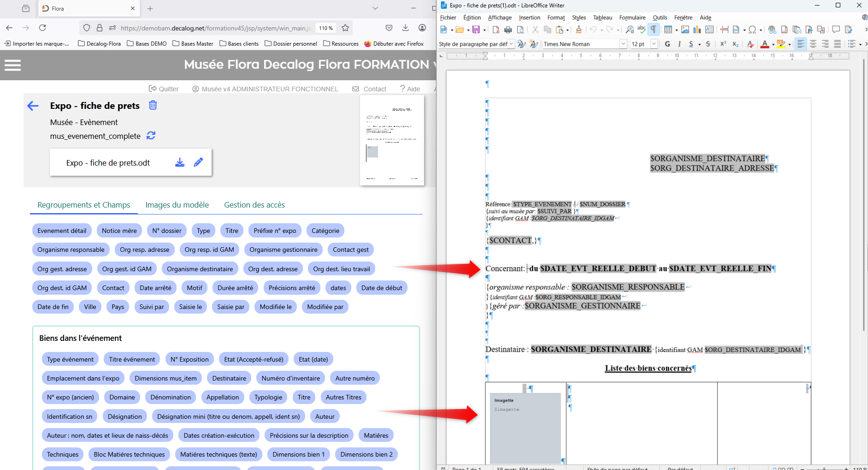Click the Print icon in Writer

[x=508, y=30]
